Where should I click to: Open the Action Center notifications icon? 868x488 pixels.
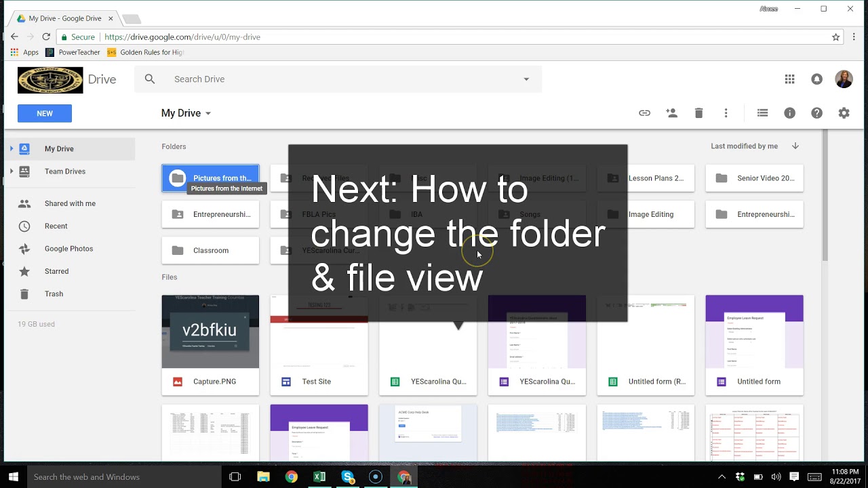click(x=794, y=476)
